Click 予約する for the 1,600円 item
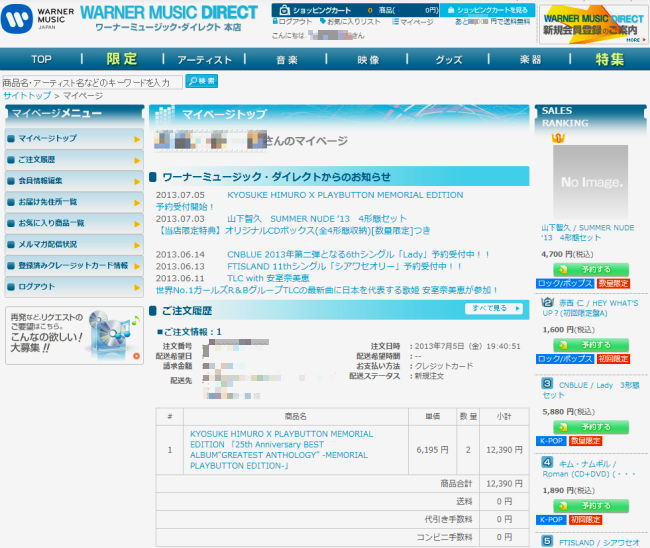 (x=591, y=345)
